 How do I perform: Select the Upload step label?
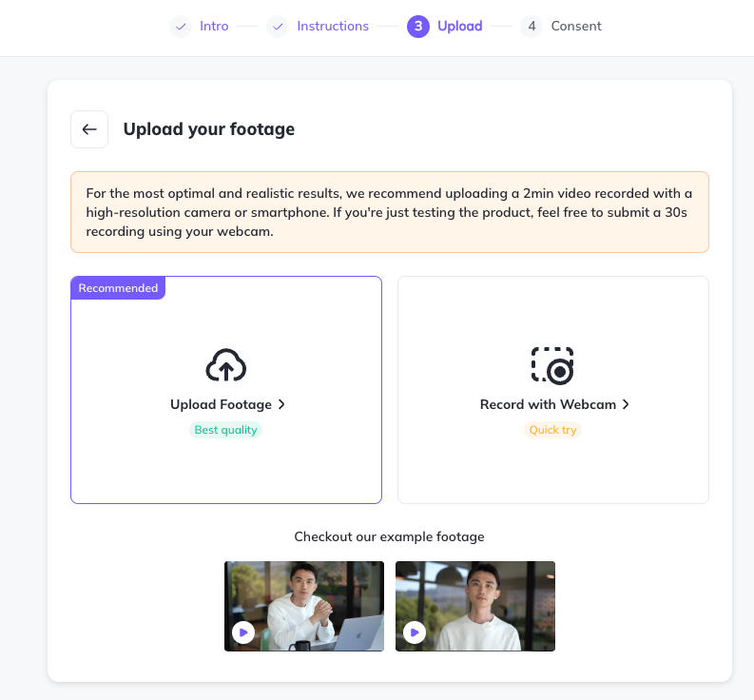(460, 27)
